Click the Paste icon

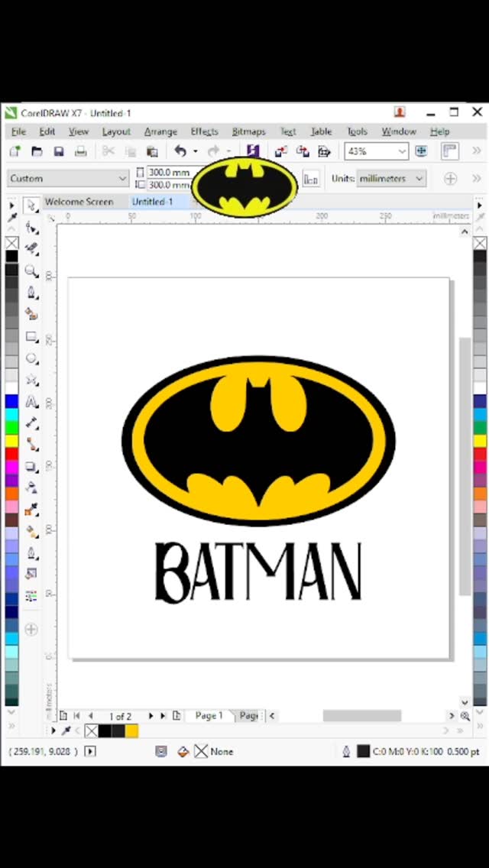pyautogui.click(x=152, y=151)
